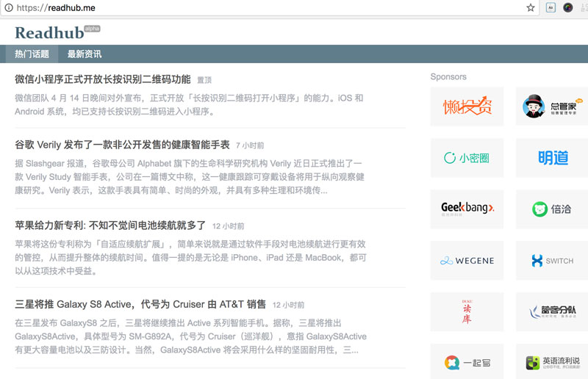This screenshot has height=379, width=588.
Task: Open the 明道 sponsor logo
Action: (552, 158)
